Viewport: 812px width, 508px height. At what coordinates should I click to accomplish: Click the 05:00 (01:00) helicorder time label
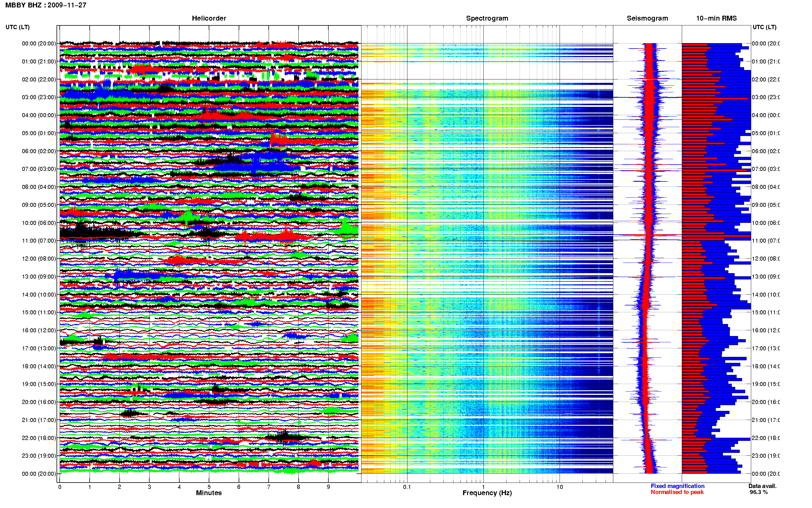coord(39,133)
